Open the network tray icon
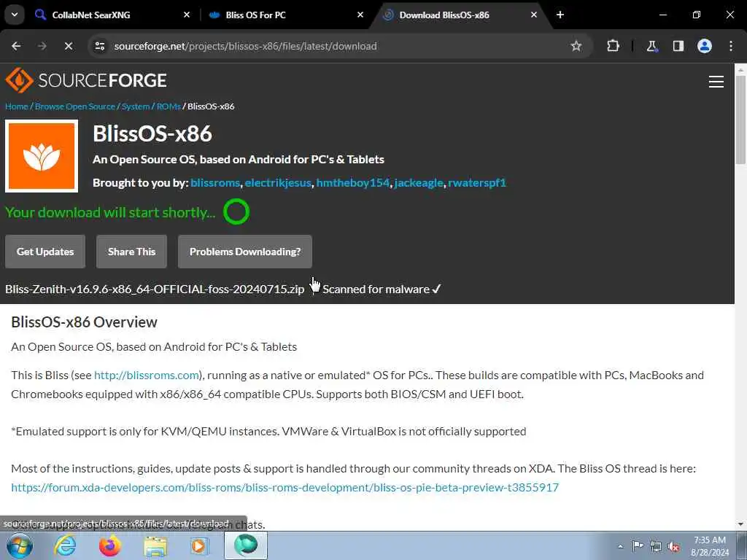Screen dimensions: 747x560 (656, 547)
